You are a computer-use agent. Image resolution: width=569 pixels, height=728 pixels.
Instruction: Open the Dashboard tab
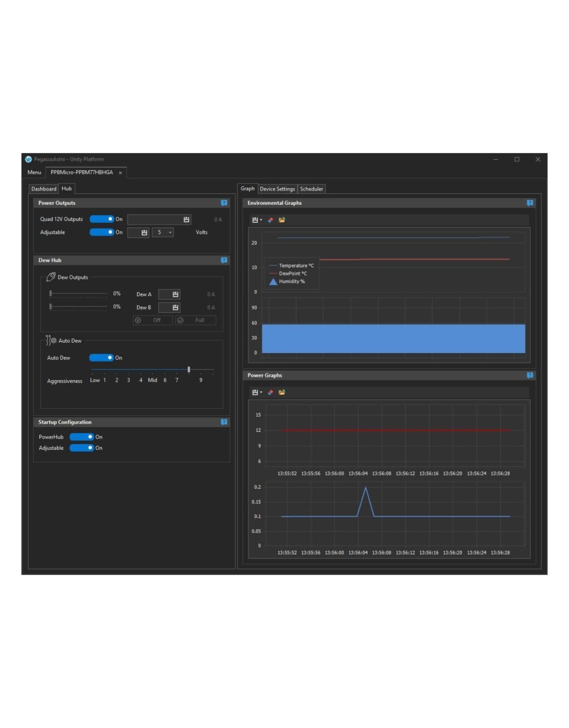[44, 189]
